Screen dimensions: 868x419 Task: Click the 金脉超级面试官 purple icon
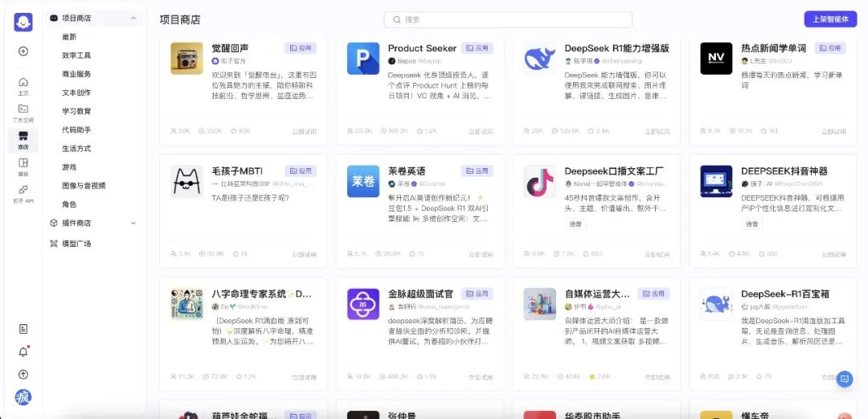363,304
